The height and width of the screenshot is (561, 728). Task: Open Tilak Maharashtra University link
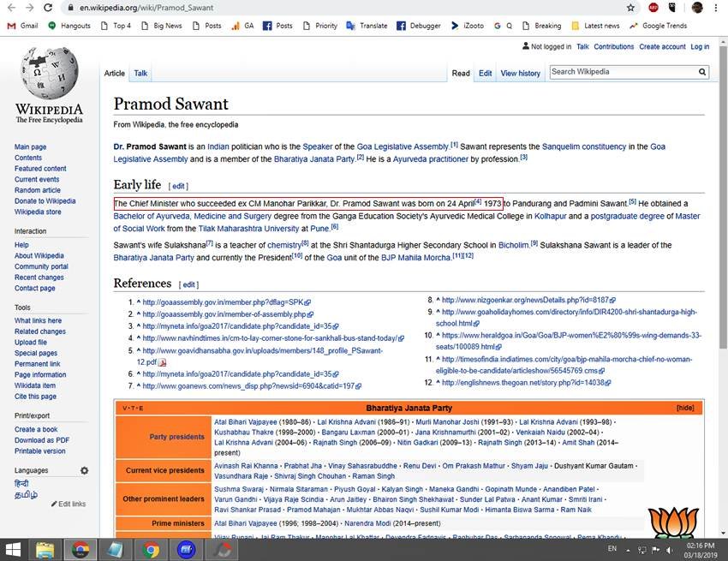248,229
